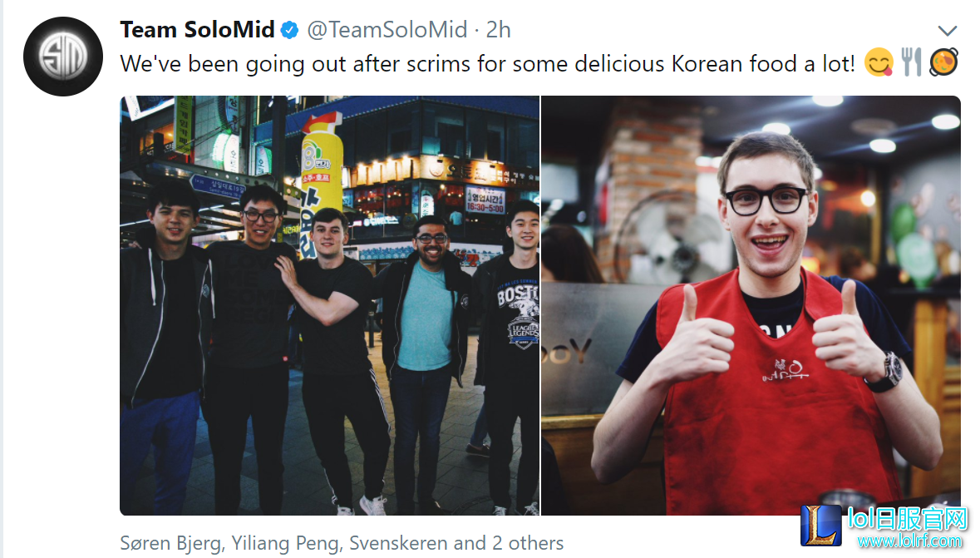This screenshot has width=980, height=558.
Task: Click the League of Legends L watermark logo
Action: 820,526
